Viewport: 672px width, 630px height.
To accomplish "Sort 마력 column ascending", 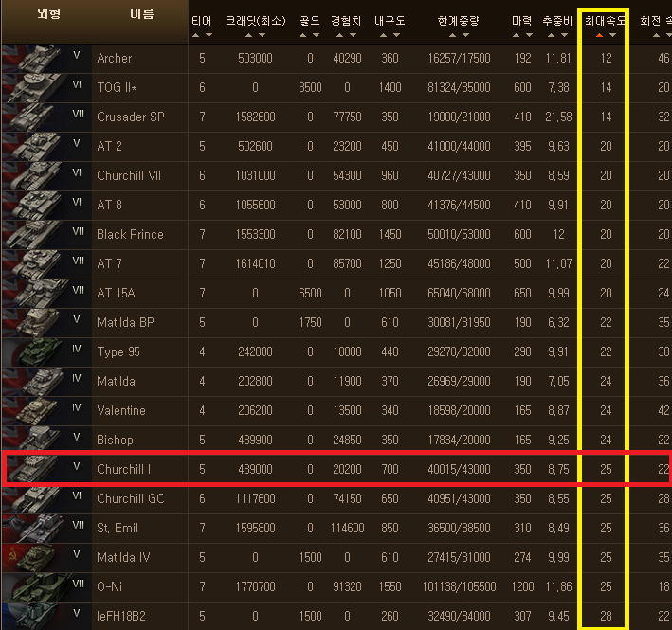I will [517, 35].
